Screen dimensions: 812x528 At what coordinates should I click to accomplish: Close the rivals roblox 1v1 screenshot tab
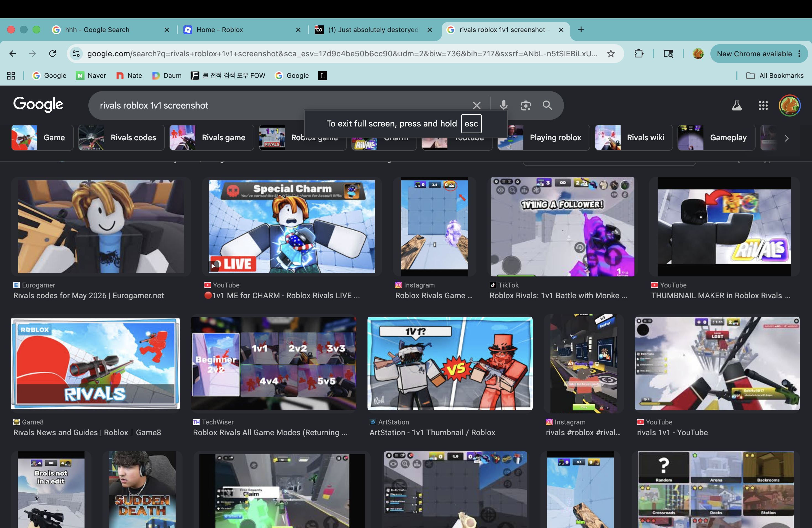point(561,30)
